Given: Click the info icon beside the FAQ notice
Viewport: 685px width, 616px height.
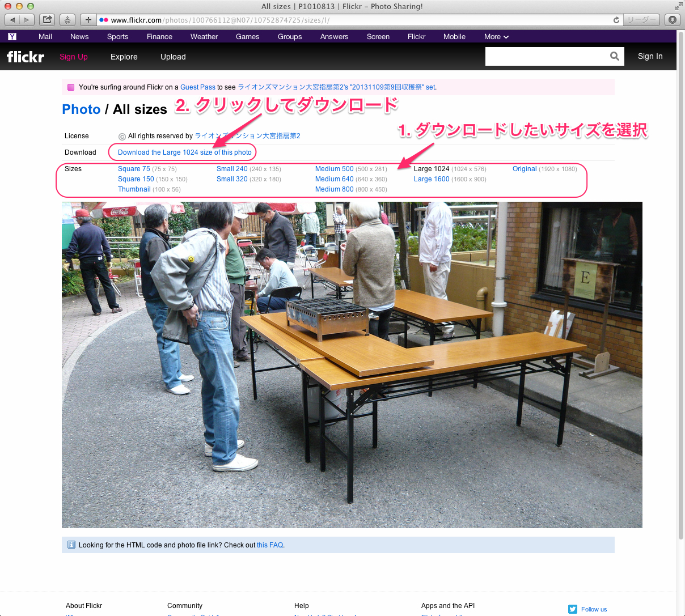Looking at the screenshot, I should [71, 544].
